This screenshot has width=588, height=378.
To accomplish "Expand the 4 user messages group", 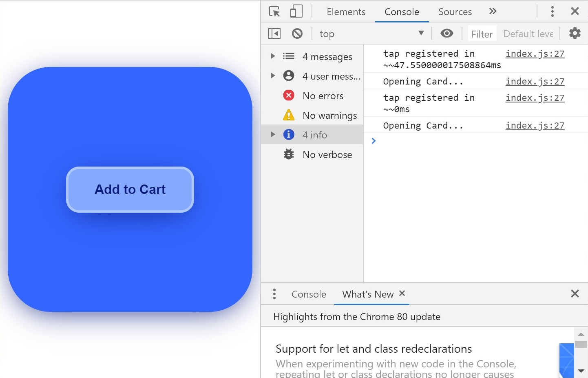I will pyautogui.click(x=273, y=76).
